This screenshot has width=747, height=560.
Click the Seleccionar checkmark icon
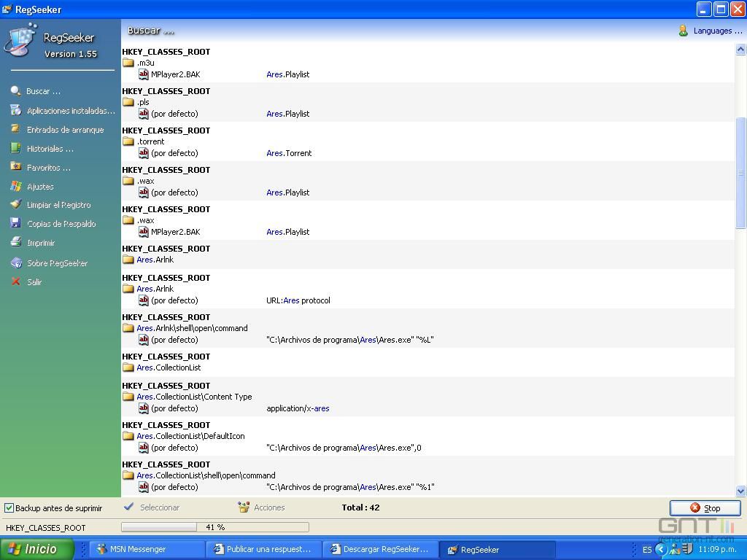(x=128, y=507)
